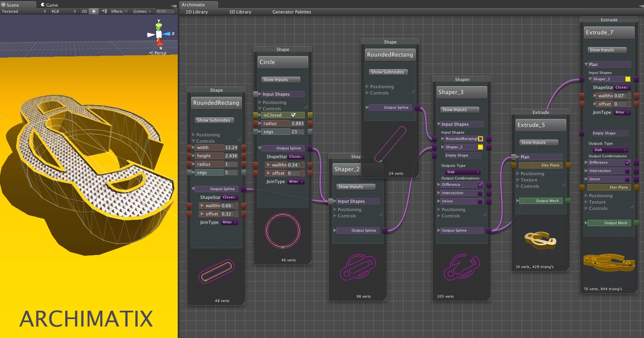The image size is (644, 338).
Task: Click the green Y axis gizmo cone
Action: tap(159, 26)
